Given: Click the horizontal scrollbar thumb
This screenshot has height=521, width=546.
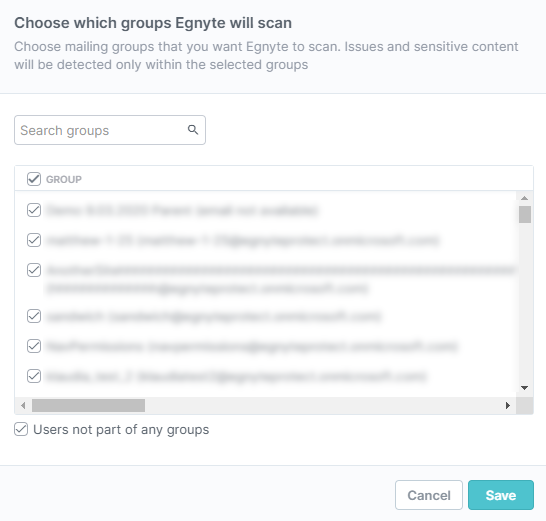Looking at the screenshot, I should 88,405.
